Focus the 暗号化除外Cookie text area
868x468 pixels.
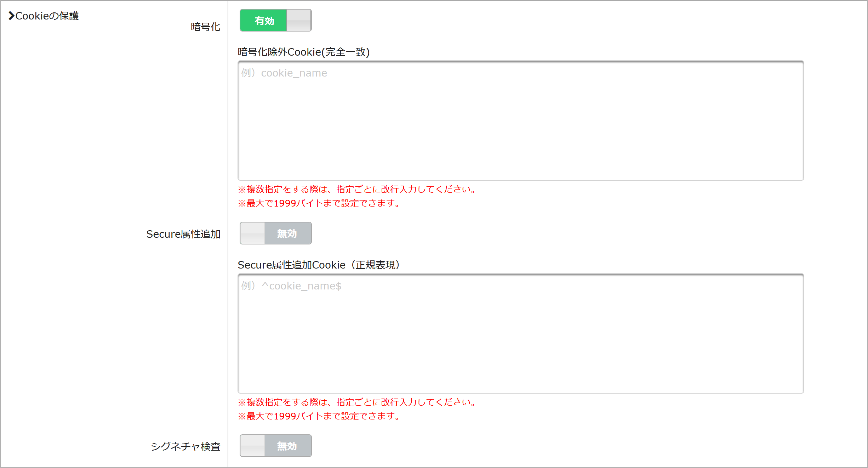pyautogui.click(x=521, y=121)
